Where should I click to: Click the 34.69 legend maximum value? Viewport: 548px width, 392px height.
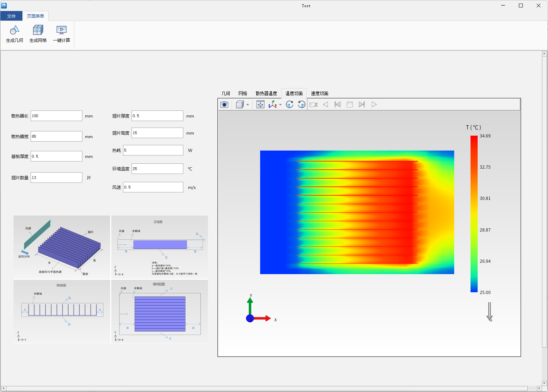(485, 136)
